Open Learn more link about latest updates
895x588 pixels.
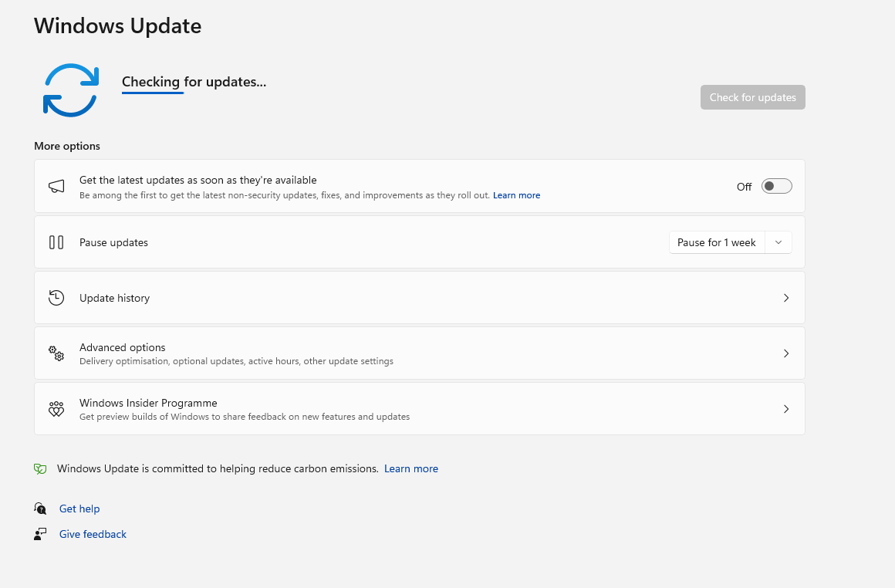[x=516, y=195]
